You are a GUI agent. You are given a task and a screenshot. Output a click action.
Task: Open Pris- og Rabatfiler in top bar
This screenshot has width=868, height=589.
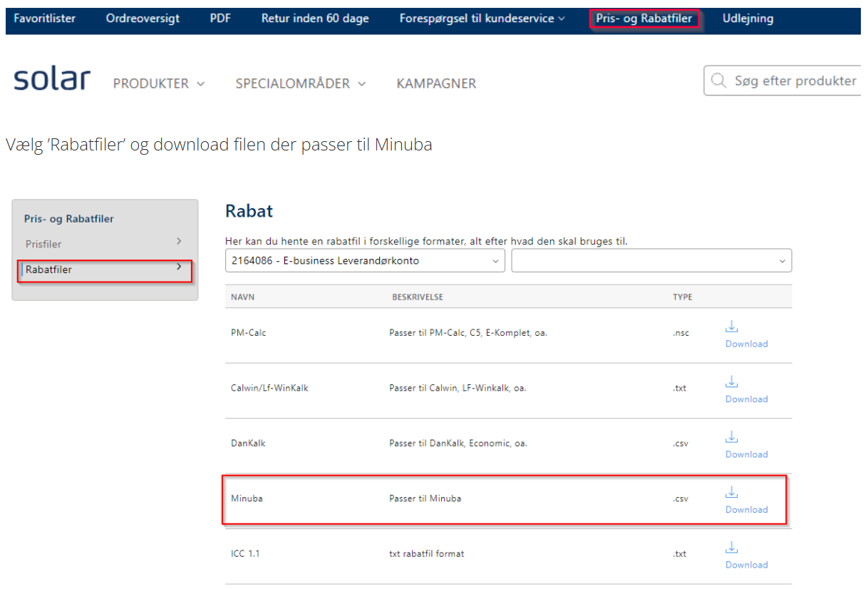click(644, 19)
